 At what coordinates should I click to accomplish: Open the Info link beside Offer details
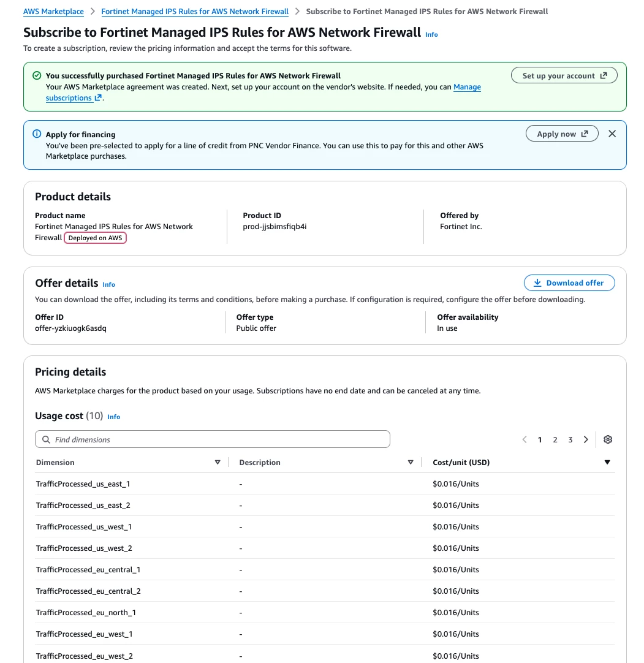(108, 284)
